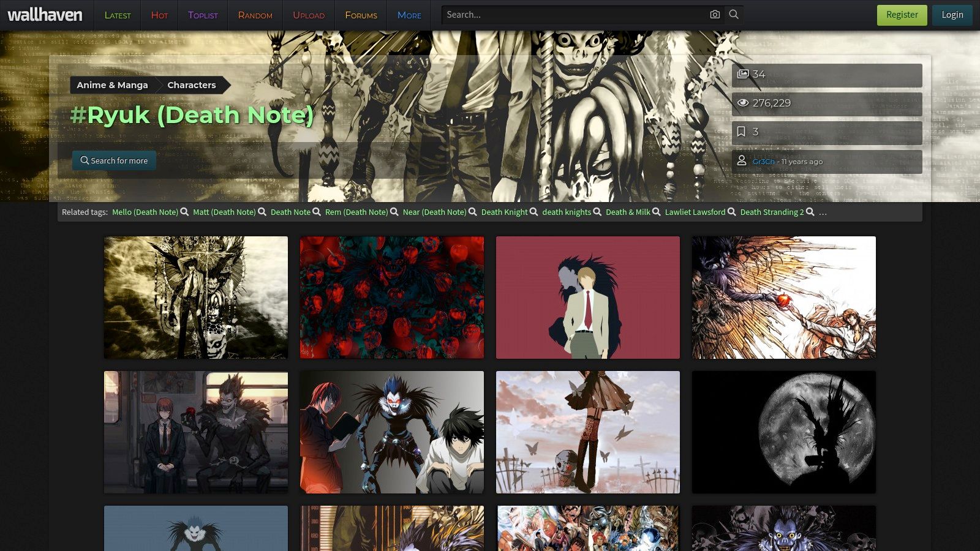This screenshot has width=980, height=551.
Task: Open the Mello (Death Note) tag link
Action: [x=145, y=212]
